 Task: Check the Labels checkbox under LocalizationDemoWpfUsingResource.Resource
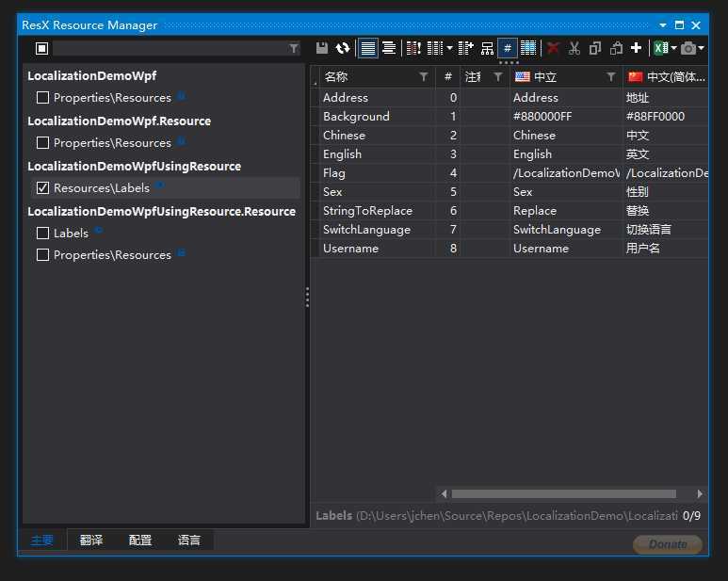[x=42, y=234]
